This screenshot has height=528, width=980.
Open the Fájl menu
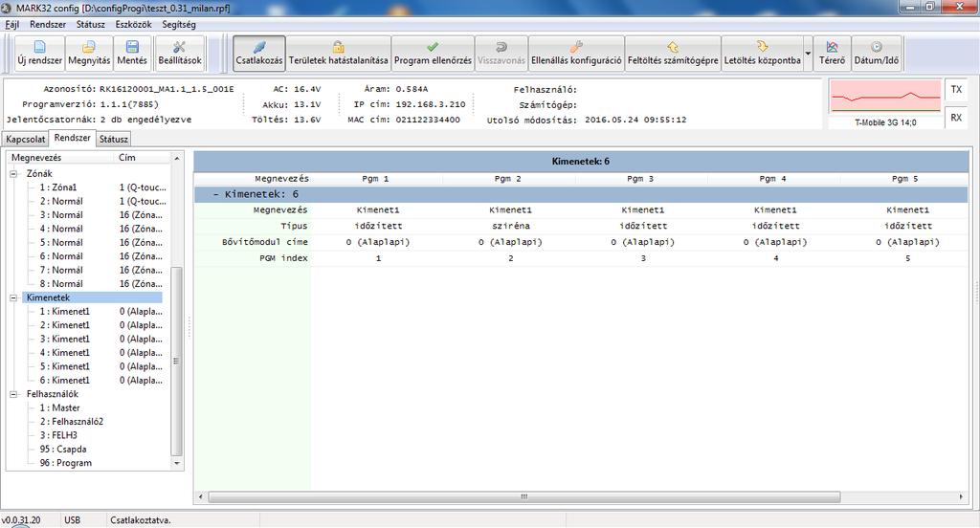coord(11,24)
